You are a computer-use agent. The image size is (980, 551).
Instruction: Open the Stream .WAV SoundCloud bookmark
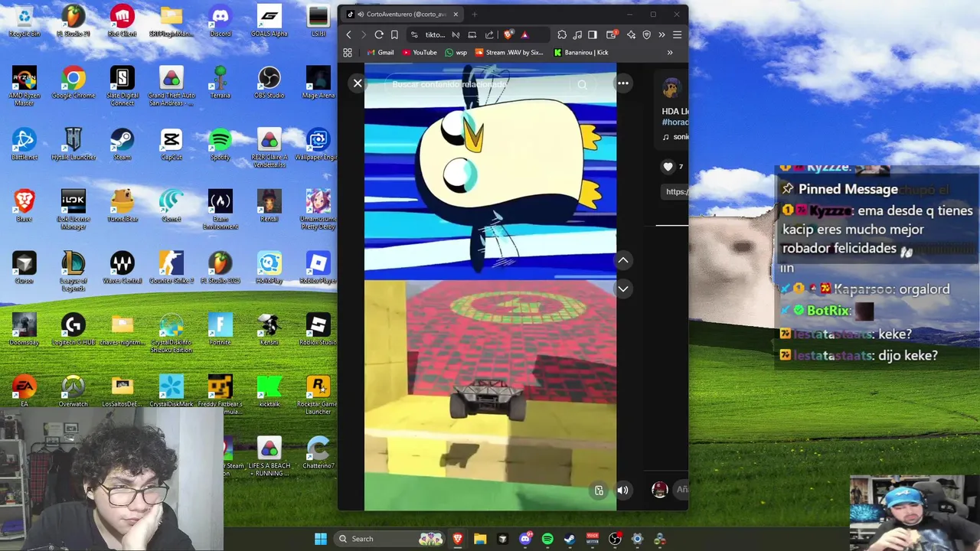pos(509,53)
